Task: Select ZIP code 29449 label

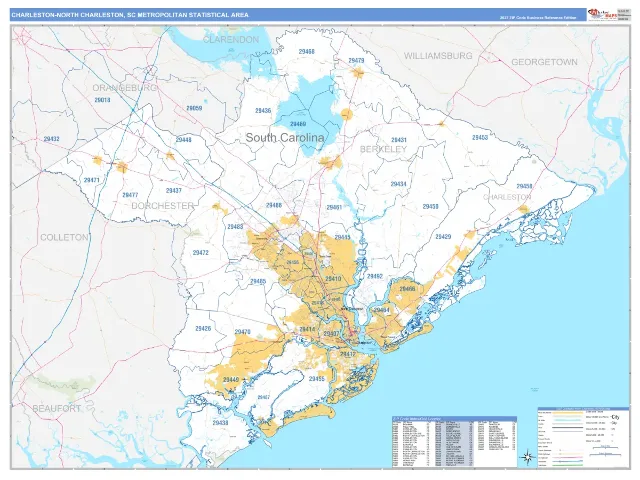Action: point(231,380)
